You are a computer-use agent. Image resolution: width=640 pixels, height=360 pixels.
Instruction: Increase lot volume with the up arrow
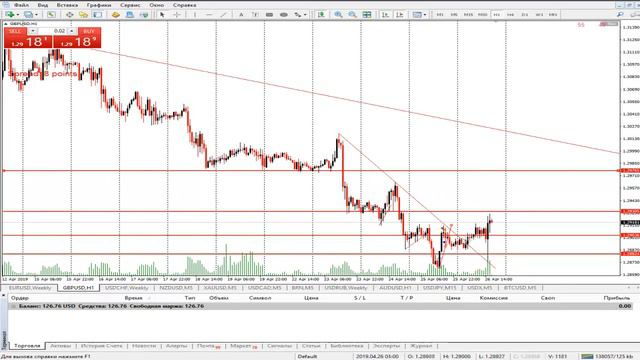point(71,31)
